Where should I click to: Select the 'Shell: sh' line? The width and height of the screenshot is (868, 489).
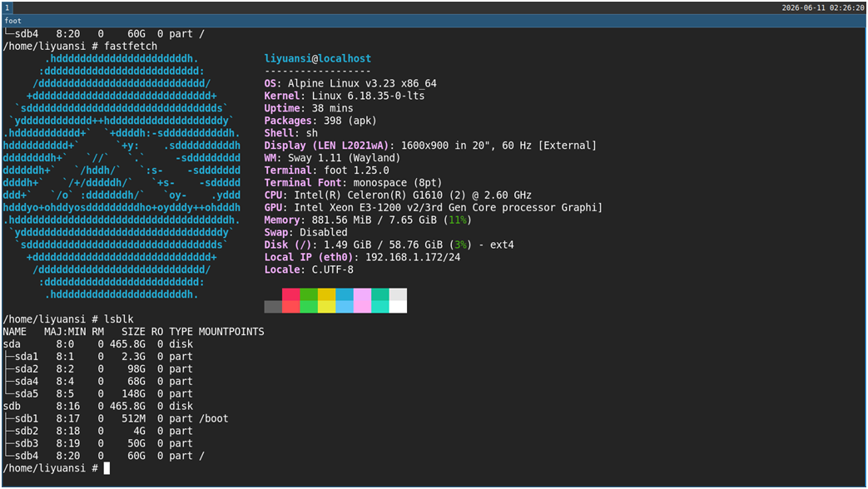click(x=291, y=133)
